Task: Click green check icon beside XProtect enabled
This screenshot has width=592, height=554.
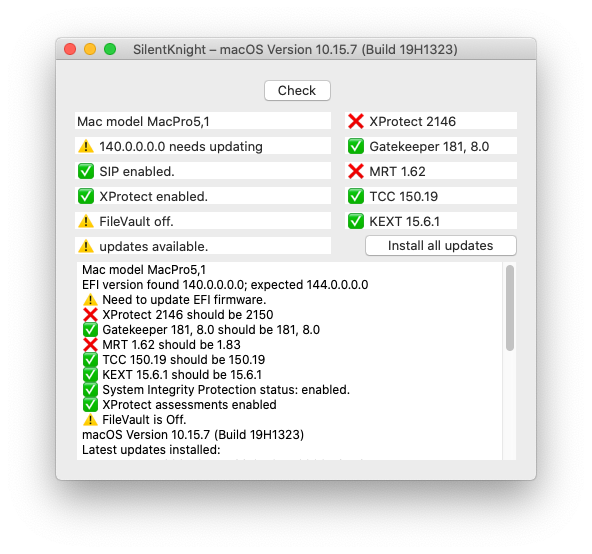Action: (86, 196)
